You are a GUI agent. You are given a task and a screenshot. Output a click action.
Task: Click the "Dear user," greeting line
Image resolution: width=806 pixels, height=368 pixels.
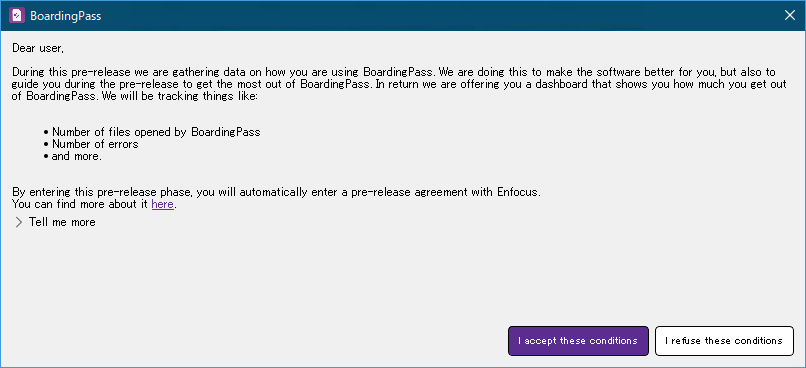[x=38, y=48]
